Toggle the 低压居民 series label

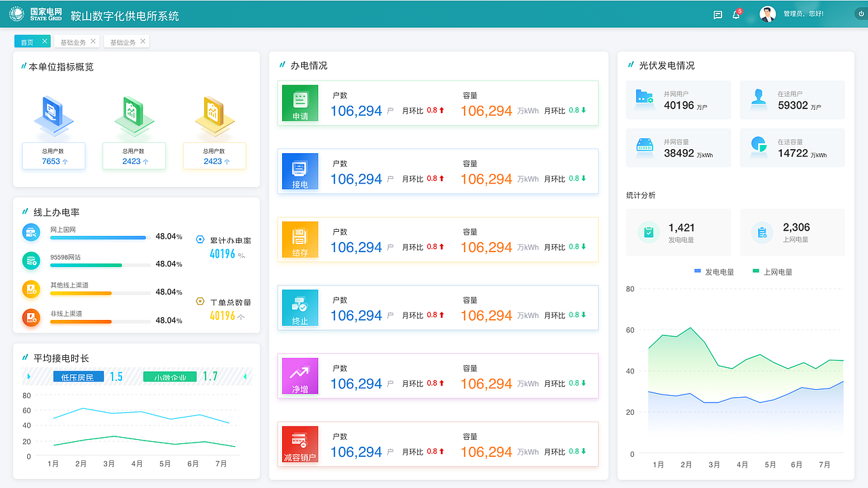79,376
